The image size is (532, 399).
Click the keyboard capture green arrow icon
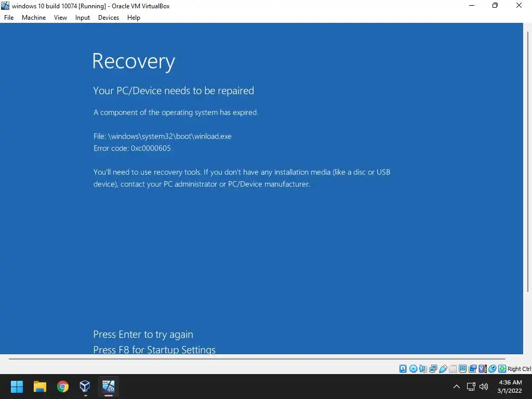(502, 369)
